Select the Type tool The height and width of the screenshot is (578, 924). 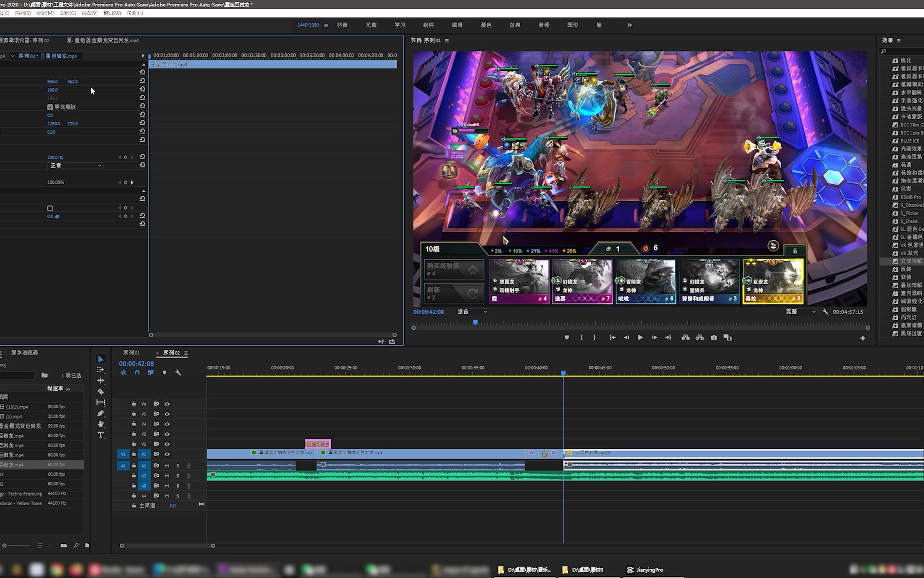101,435
